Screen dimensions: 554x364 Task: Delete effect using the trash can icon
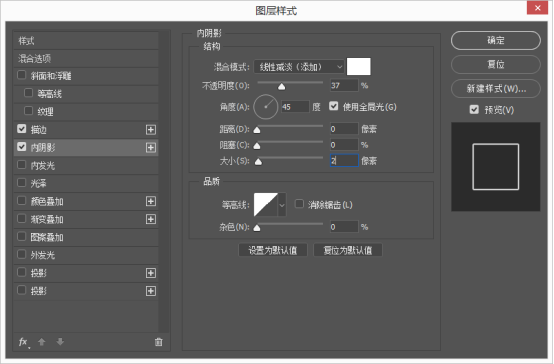[159, 342]
